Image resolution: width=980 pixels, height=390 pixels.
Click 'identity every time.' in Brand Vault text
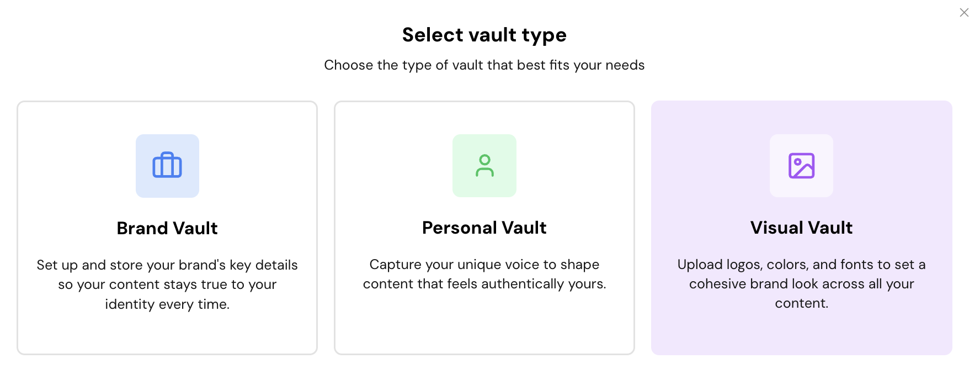click(167, 304)
